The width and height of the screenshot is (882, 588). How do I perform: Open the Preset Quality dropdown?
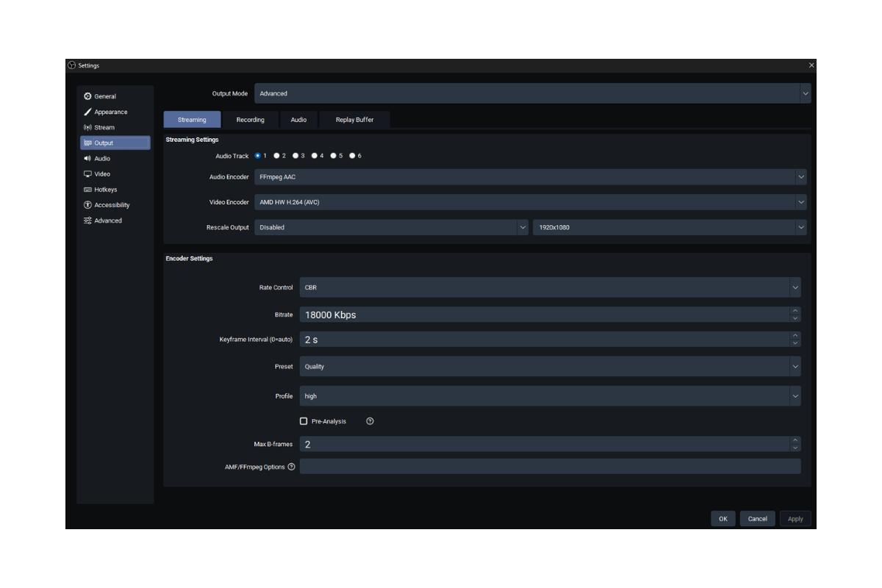click(x=551, y=366)
